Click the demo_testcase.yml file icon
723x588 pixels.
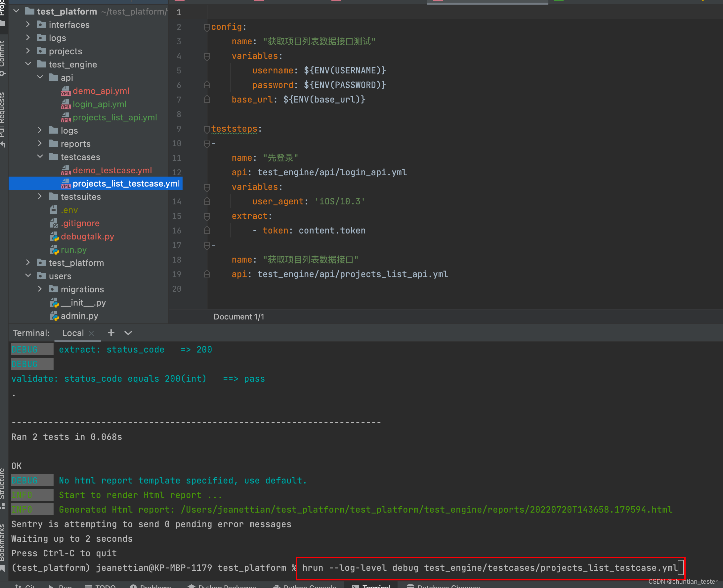(x=65, y=170)
